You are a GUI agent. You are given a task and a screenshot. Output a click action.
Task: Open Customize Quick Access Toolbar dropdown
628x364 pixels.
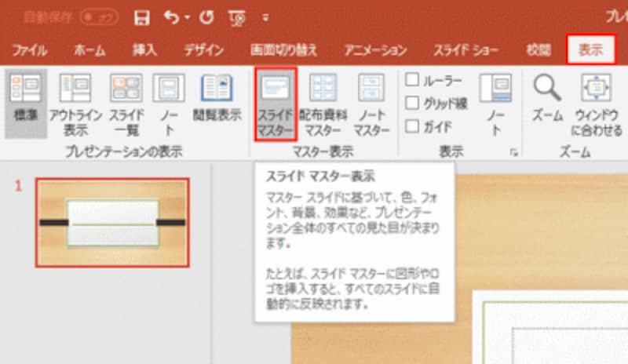pos(265,17)
